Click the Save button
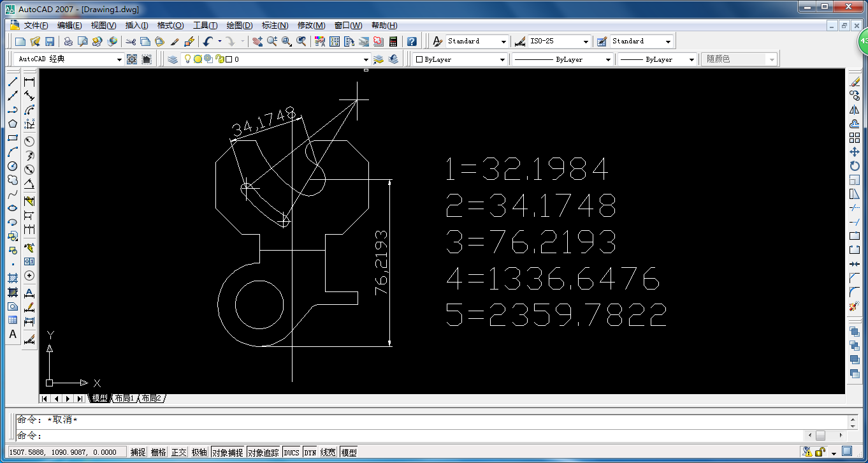Image resolution: width=868 pixels, height=463 pixels. point(51,41)
